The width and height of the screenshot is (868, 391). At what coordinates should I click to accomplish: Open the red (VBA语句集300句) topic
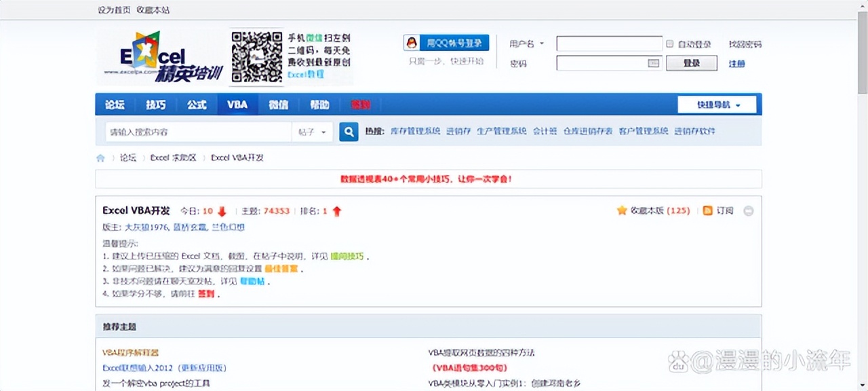coord(469,368)
